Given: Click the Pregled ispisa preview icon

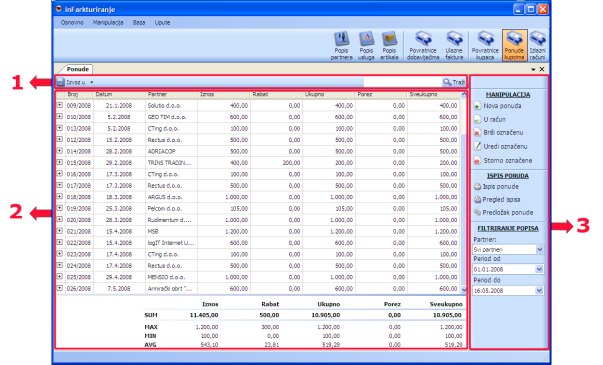Looking at the screenshot, I should tap(477, 200).
